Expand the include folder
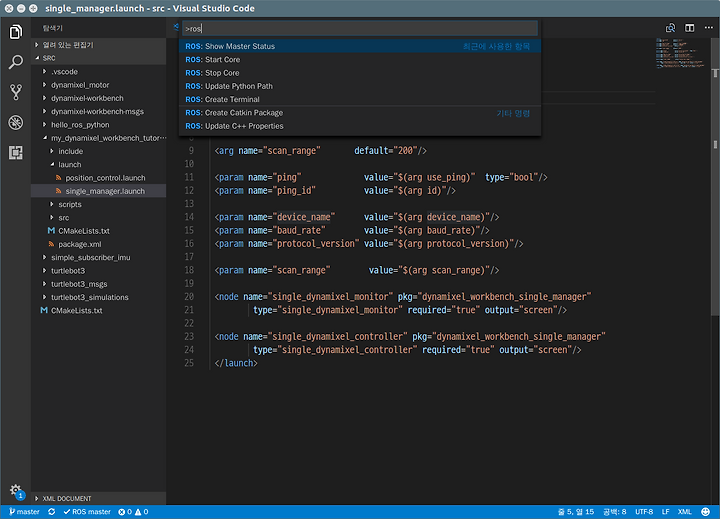 (98, 151)
